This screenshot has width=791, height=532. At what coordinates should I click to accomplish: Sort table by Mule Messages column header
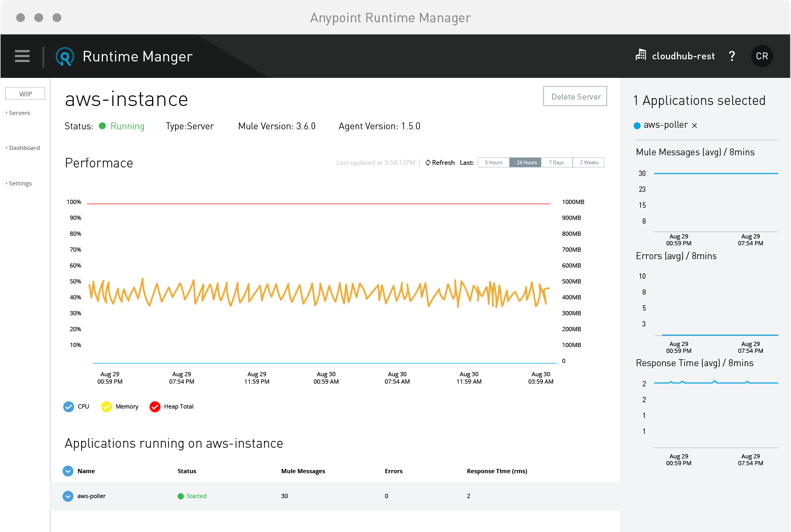tap(303, 471)
